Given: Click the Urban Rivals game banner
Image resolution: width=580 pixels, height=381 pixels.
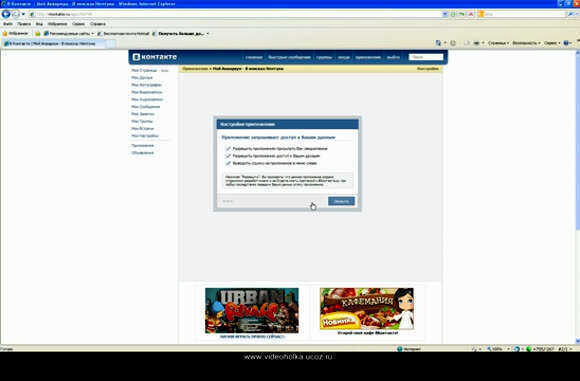Looking at the screenshot, I should click(x=252, y=310).
